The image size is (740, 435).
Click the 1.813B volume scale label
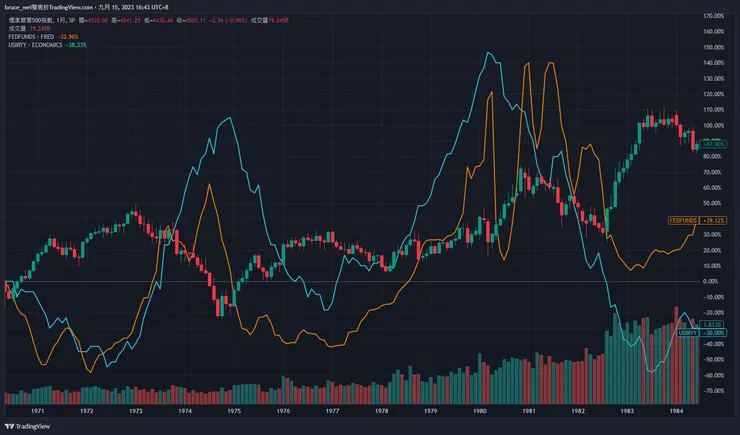pos(712,325)
